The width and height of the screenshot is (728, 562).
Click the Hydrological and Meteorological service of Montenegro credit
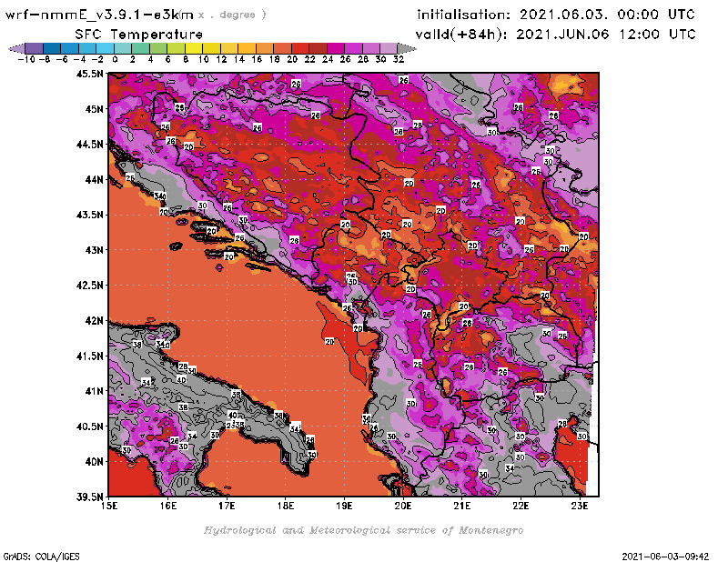pyautogui.click(x=363, y=530)
